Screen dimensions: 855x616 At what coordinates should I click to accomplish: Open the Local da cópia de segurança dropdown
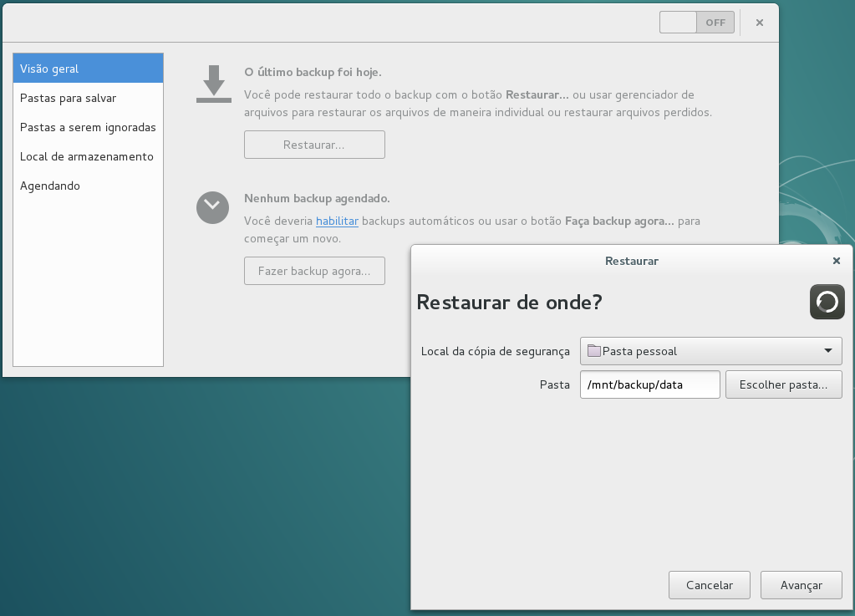pyautogui.click(x=710, y=351)
